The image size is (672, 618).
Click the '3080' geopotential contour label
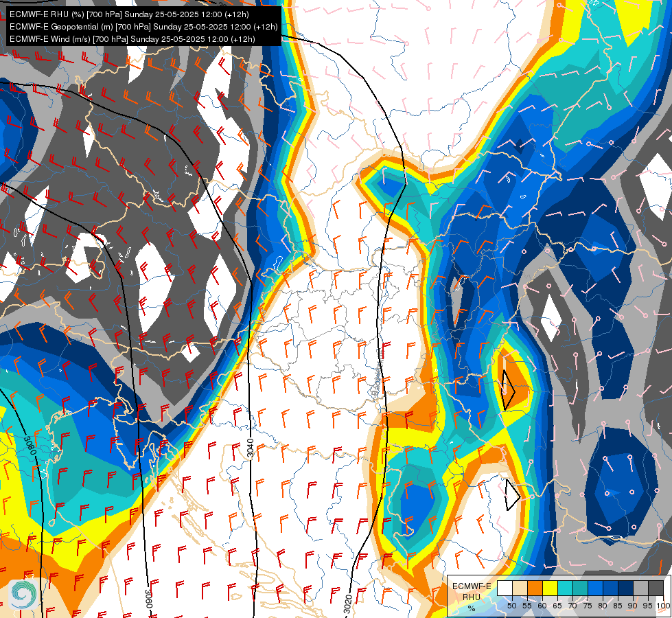[30, 446]
